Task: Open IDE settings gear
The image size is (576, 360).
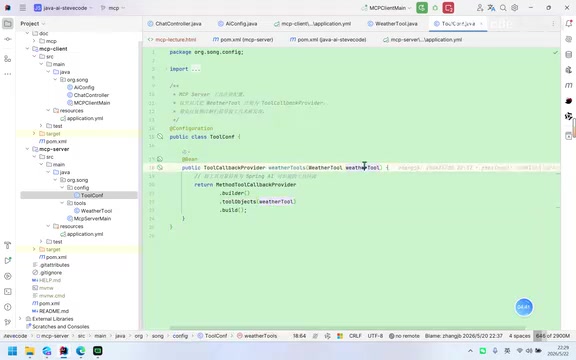Action: coord(515,8)
